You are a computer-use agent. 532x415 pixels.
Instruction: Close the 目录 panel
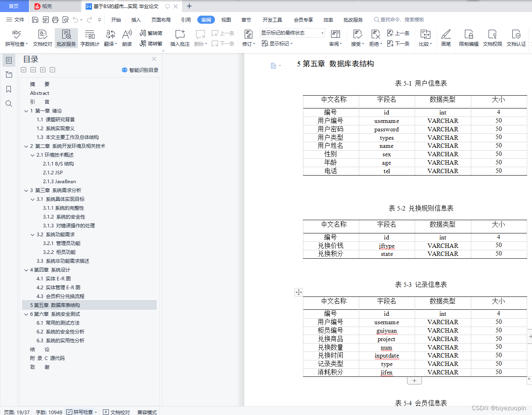154,59
